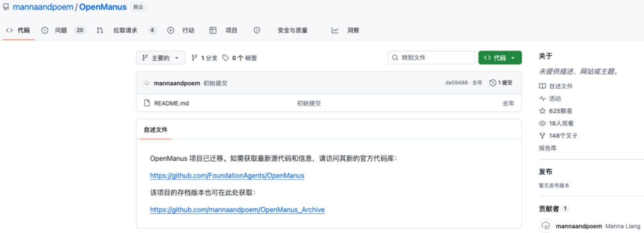Click the 问题 count badge 20
The height and width of the screenshot is (233, 644).
[80, 30]
